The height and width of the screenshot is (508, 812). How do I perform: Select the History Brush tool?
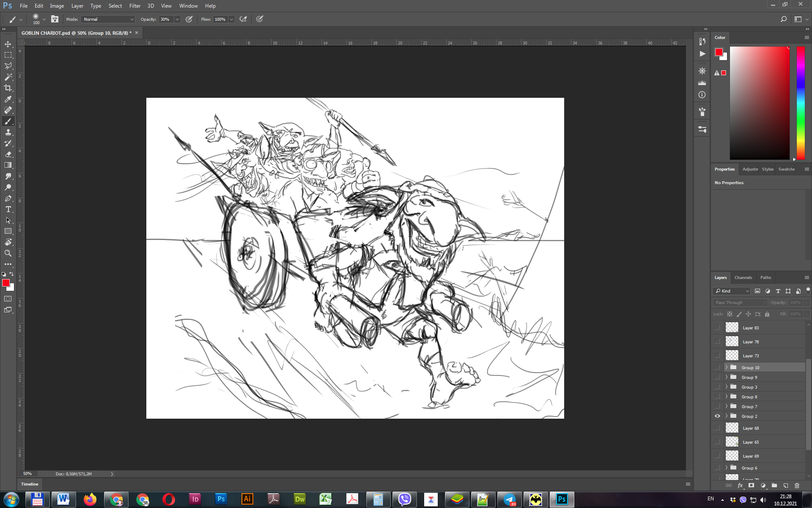tap(8, 143)
